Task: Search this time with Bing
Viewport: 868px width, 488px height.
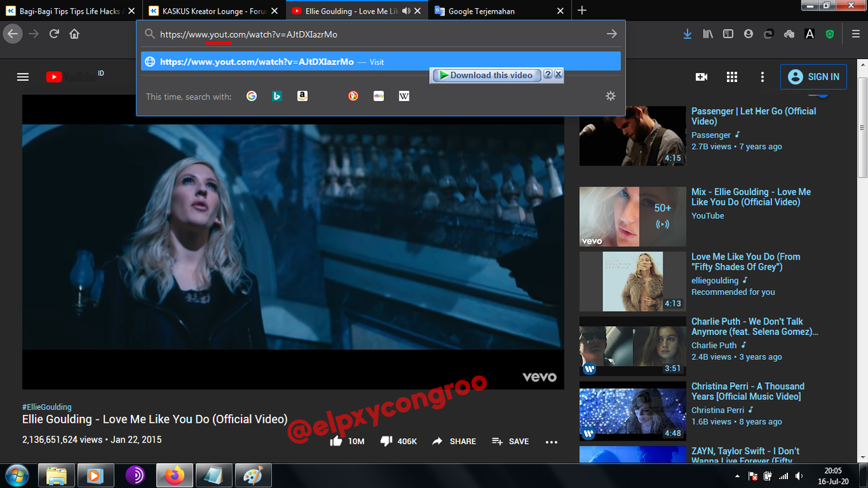Action: pyautogui.click(x=277, y=96)
